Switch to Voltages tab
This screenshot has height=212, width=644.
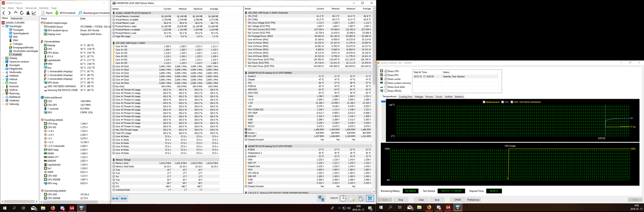tap(419, 97)
